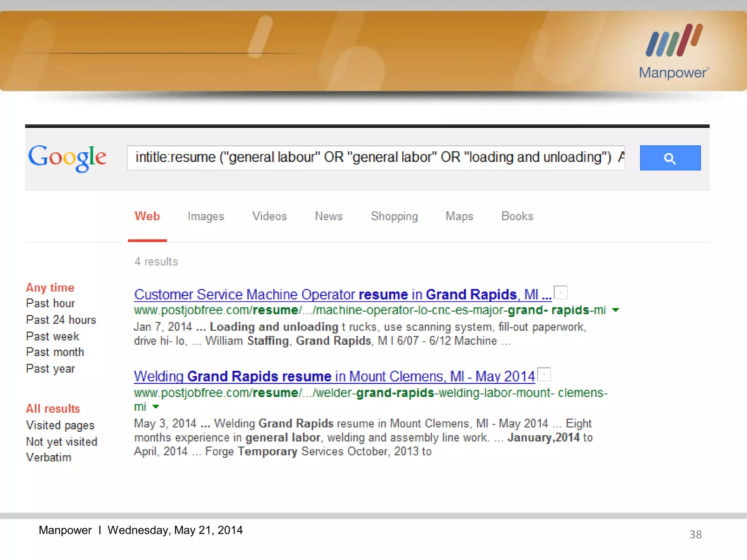Show only Not yet visited pages

tap(62, 442)
